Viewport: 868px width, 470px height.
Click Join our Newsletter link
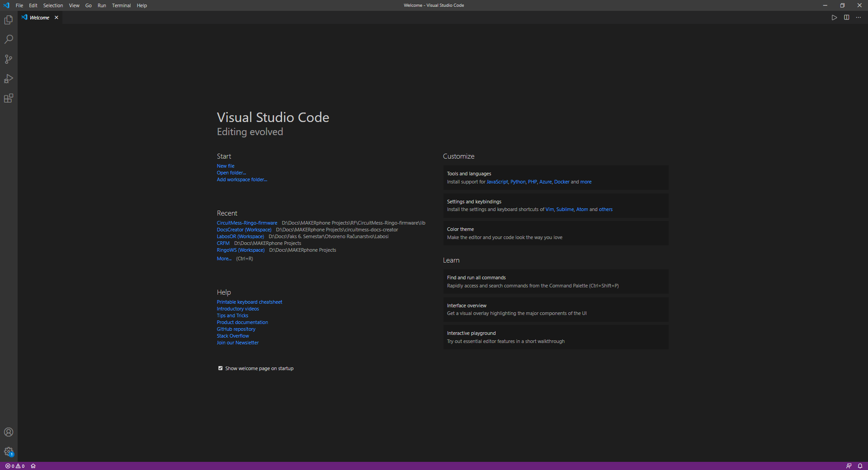click(x=238, y=343)
